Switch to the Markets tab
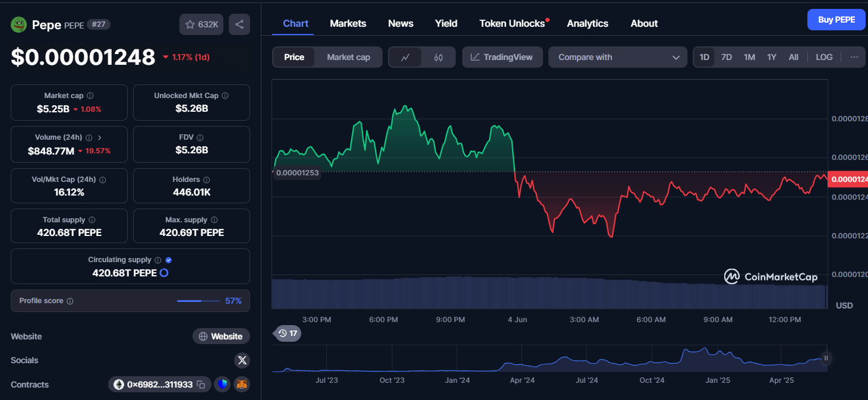The height and width of the screenshot is (400, 868). point(348,23)
